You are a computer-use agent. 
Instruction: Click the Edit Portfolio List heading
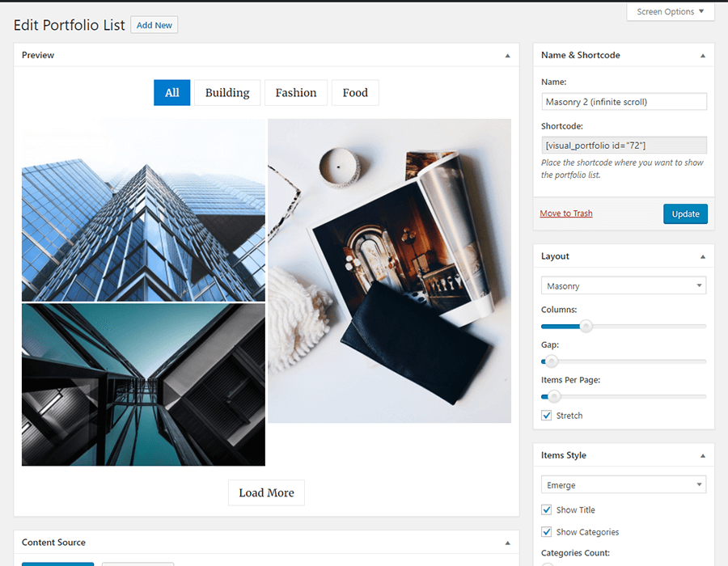(70, 25)
